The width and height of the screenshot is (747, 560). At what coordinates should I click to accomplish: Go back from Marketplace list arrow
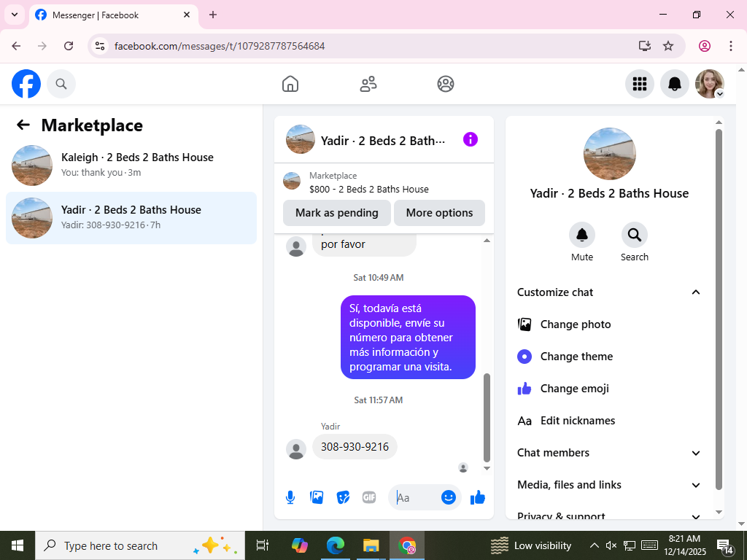23,125
